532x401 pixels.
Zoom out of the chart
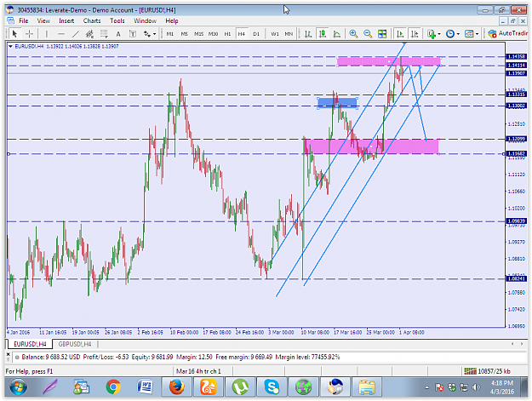[x=368, y=34]
